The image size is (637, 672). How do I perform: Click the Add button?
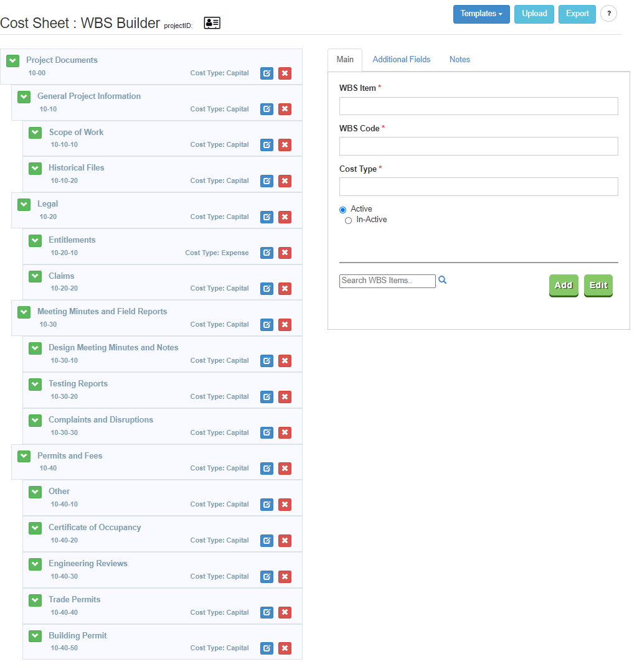(x=563, y=285)
